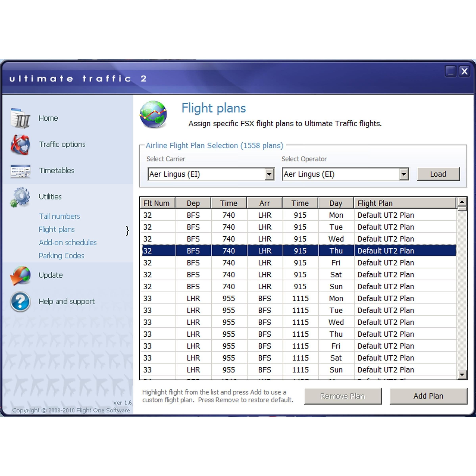The width and height of the screenshot is (476, 476).
Task: Expand the Select Carrier dropdown arrow
Action: point(269,174)
